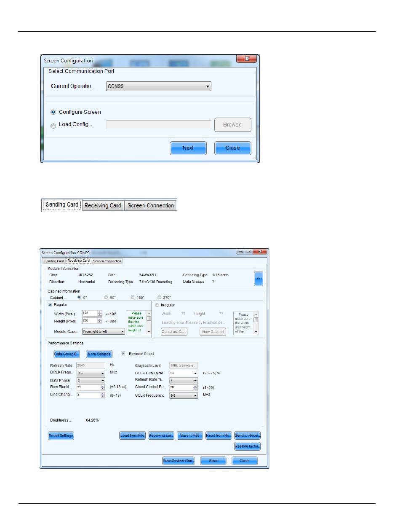Screen dimensions: 400x532
Task: Open the Data Phase dropdown
Action: (x=91, y=380)
